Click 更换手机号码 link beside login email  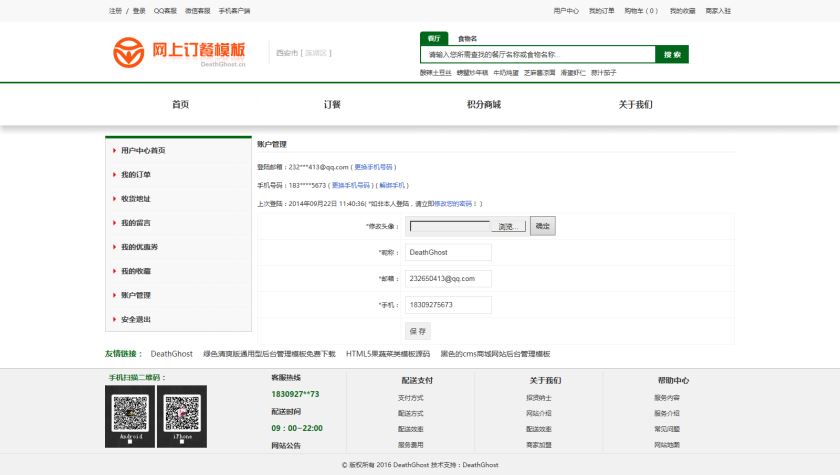(373, 167)
